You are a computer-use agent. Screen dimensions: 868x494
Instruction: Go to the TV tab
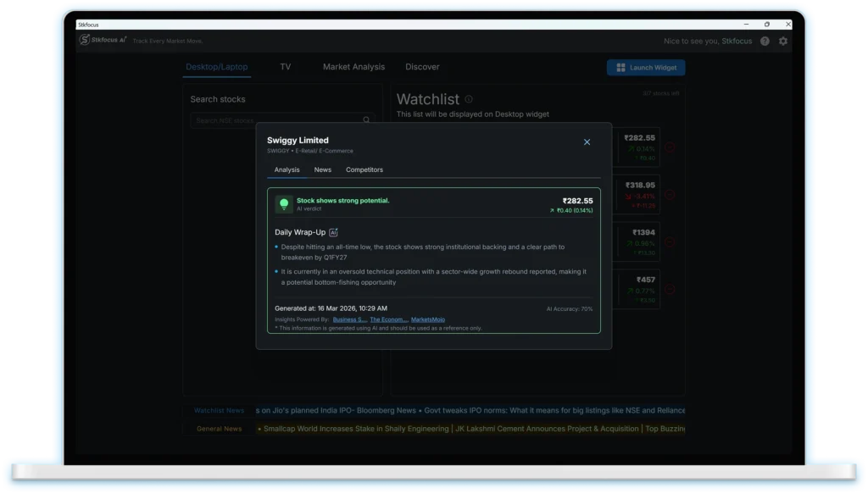tap(286, 67)
